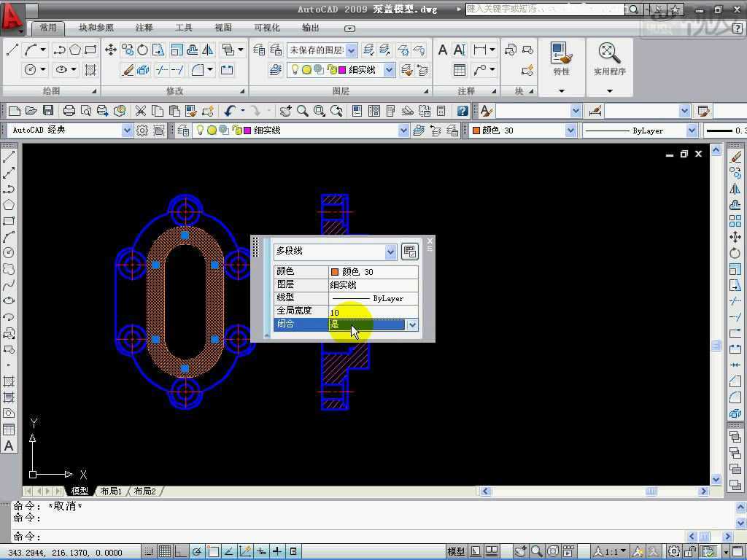Click the drawing area vertical scrollbar down arrow

click(716, 479)
